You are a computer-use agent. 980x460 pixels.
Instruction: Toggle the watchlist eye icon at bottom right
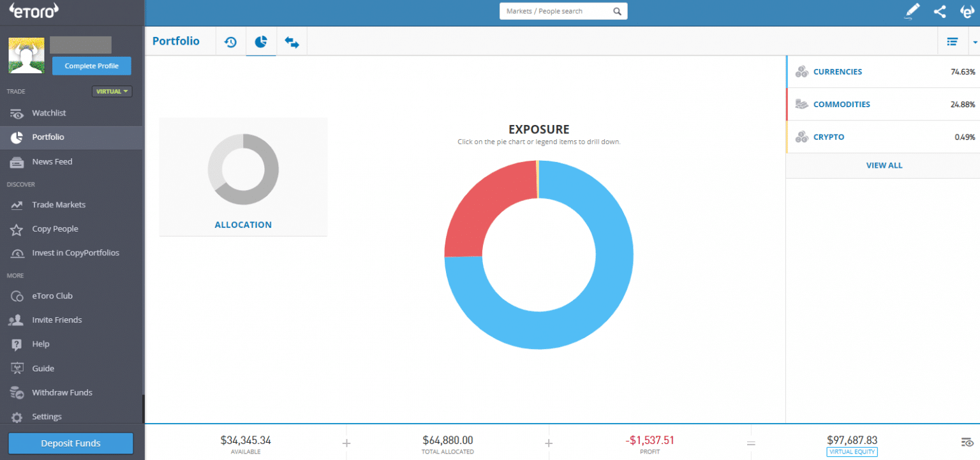967,442
